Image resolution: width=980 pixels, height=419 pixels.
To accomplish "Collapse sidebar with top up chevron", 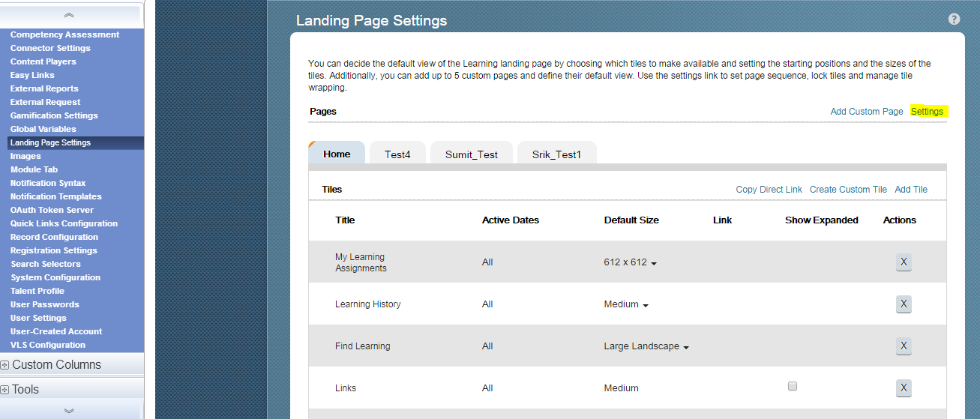I will (x=69, y=14).
